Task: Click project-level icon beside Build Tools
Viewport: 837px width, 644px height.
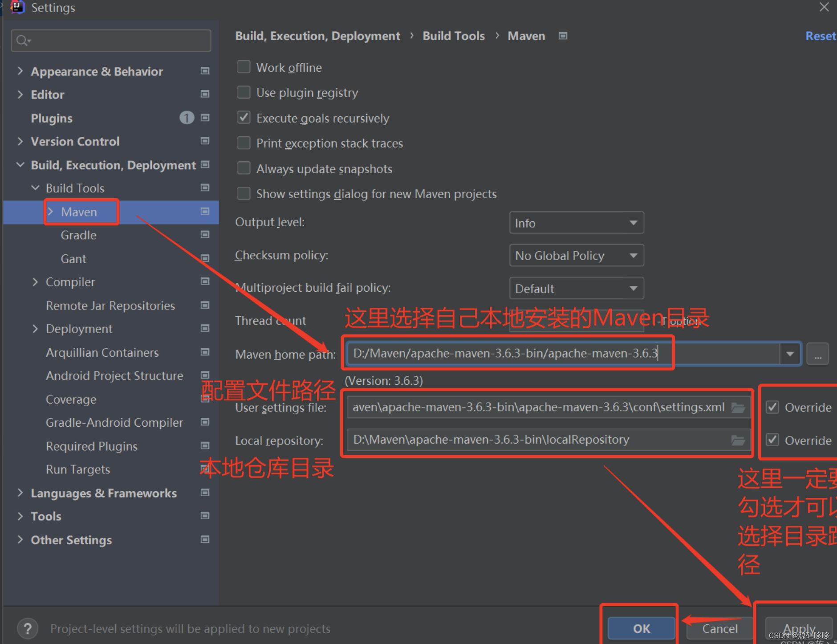Action: point(205,187)
